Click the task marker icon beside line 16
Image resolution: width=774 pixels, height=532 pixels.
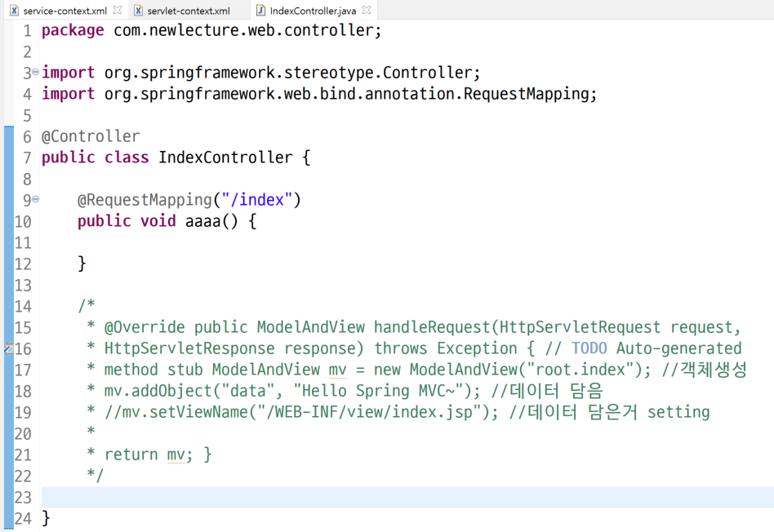coord(9,348)
